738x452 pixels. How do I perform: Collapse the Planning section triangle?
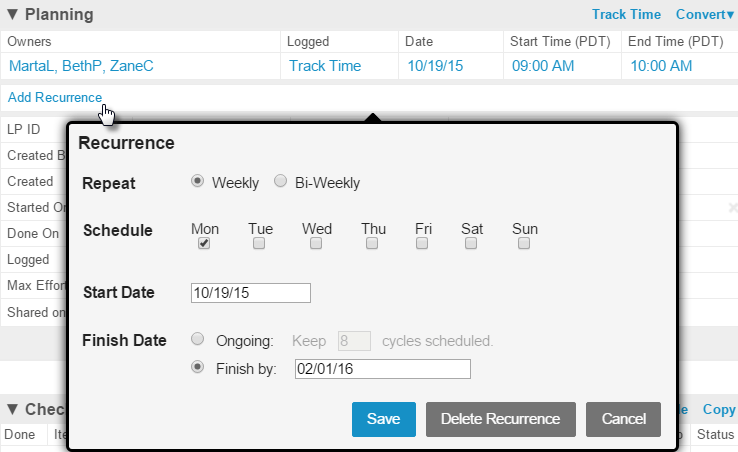(13, 15)
